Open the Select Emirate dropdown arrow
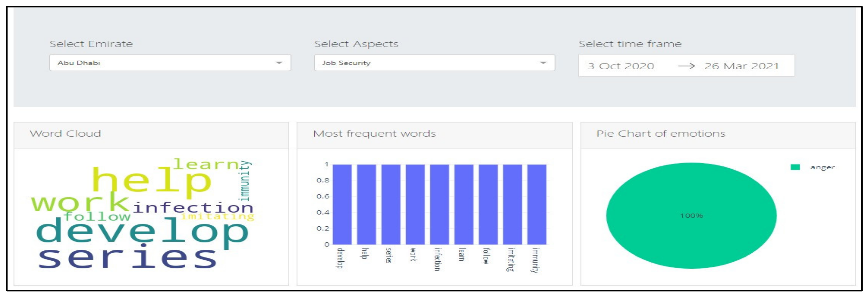The image size is (868, 296). coord(279,63)
